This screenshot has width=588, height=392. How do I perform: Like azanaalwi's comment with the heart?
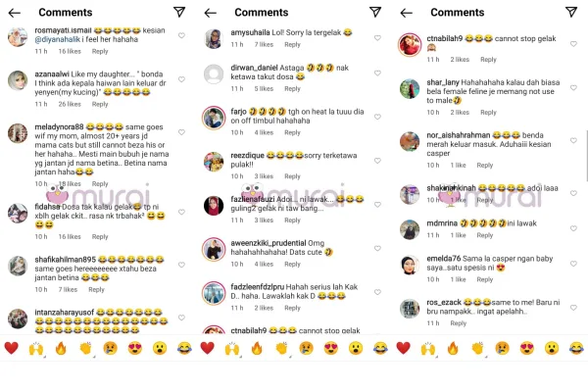[181, 79]
